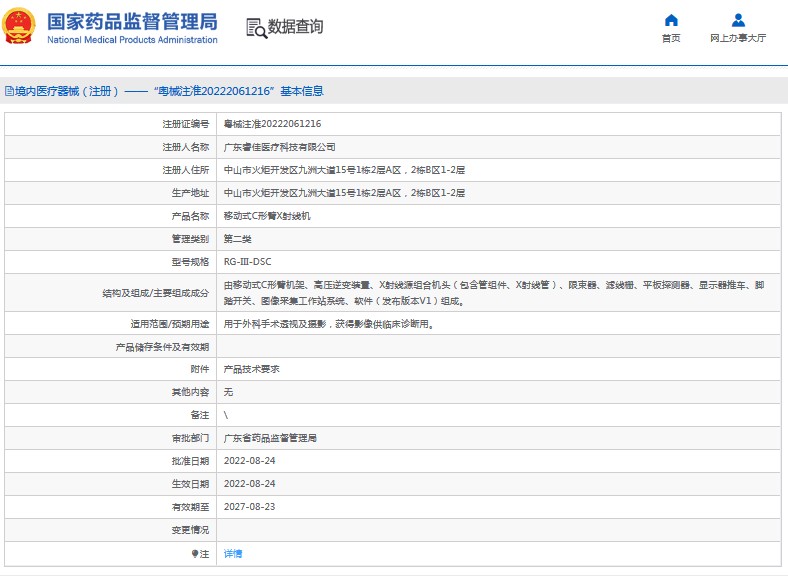Screen dimensions: 788x576
Task: Click the lightbulb icon beside 注
Action: tap(195, 553)
